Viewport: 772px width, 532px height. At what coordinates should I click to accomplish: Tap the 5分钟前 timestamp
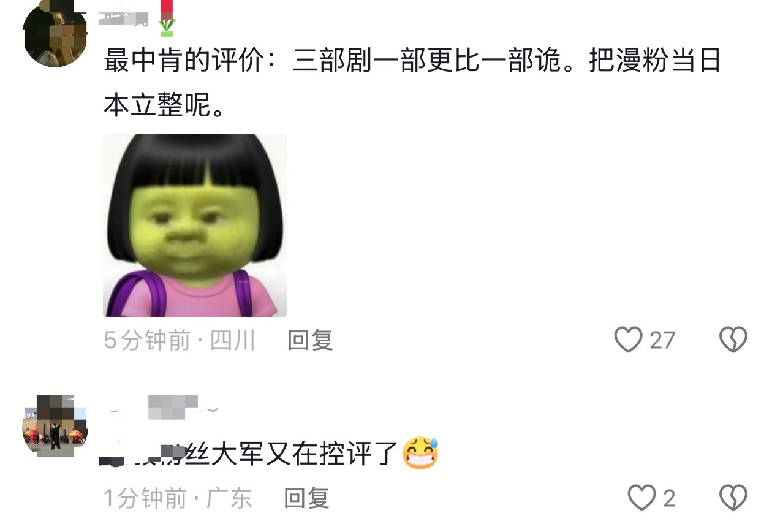pyautogui.click(x=147, y=340)
